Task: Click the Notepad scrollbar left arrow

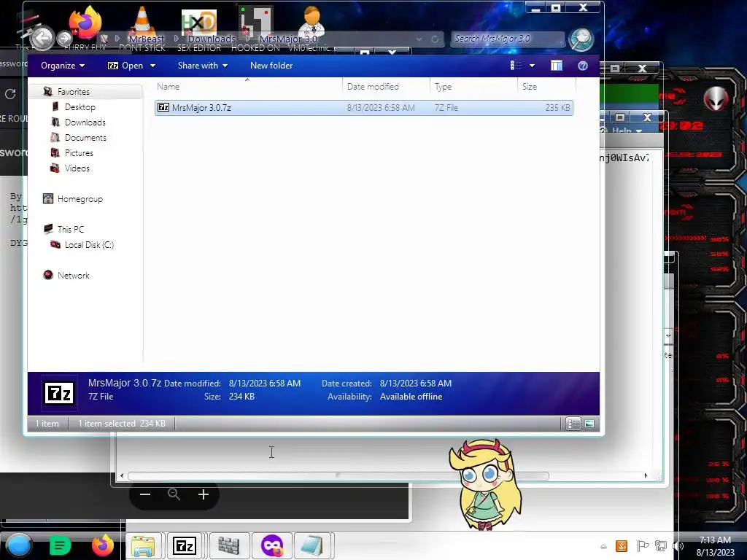Action: click(x=122, y=475)
